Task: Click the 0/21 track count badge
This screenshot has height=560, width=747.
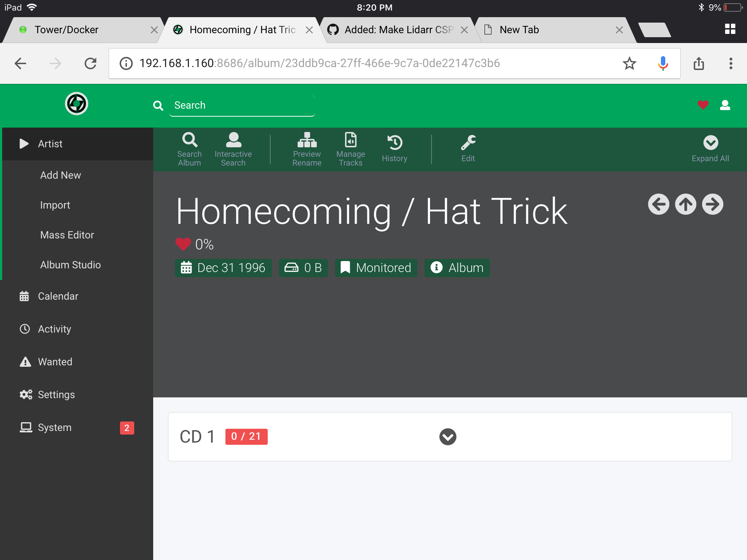Action: (x=246, y=436)
